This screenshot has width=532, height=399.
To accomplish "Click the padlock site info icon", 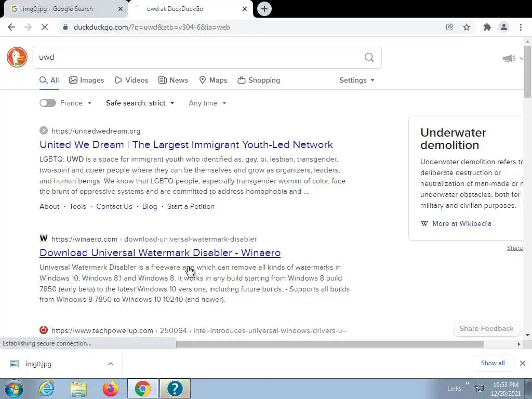I will tap(65, 27).
